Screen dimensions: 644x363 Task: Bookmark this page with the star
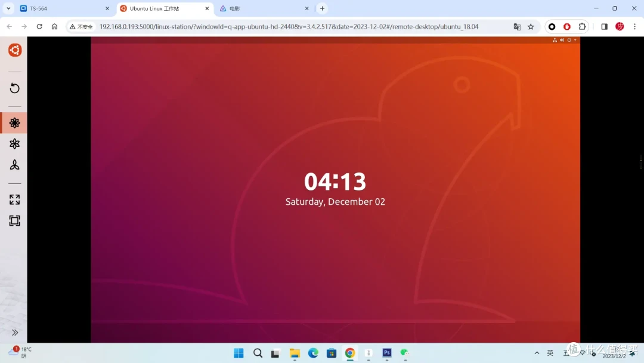click(531, 27)
